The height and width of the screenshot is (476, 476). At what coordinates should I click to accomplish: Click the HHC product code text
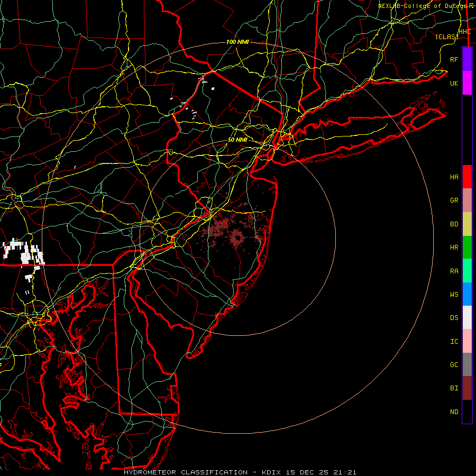[465, 32]
